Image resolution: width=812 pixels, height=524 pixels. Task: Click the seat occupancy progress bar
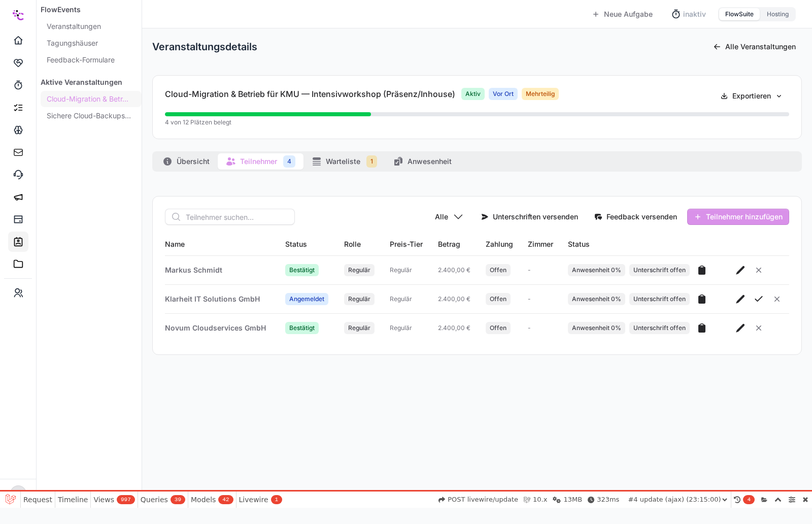(477, 114)
